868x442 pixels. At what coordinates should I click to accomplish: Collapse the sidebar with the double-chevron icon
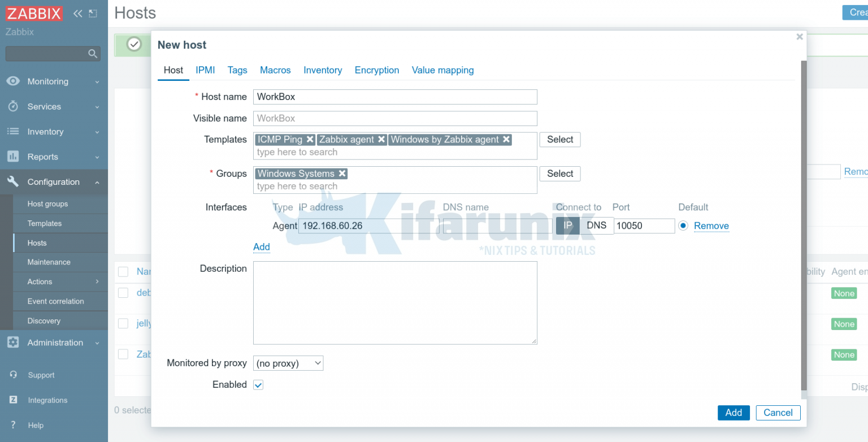click(77, 12)
